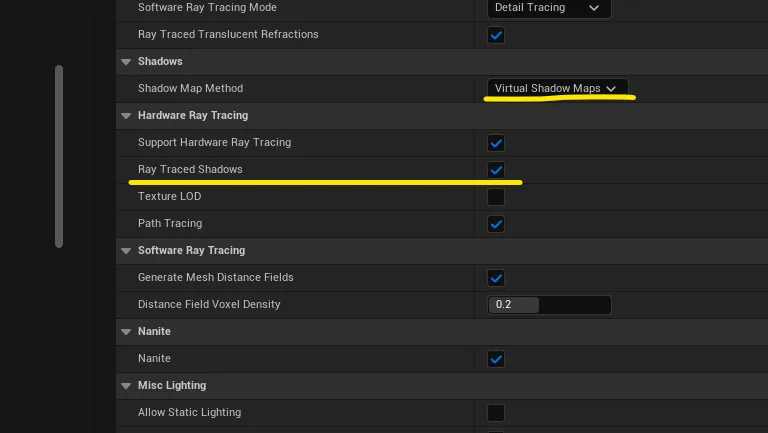
Task: Select the Path Tracing label
Action: pos(170,223)
